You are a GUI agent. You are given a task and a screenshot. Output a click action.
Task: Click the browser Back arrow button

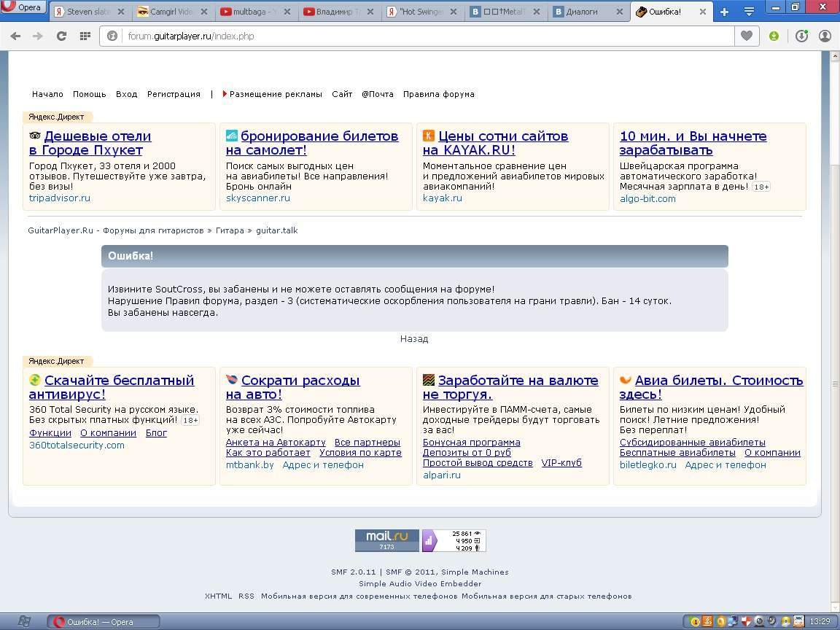point(15,36)
